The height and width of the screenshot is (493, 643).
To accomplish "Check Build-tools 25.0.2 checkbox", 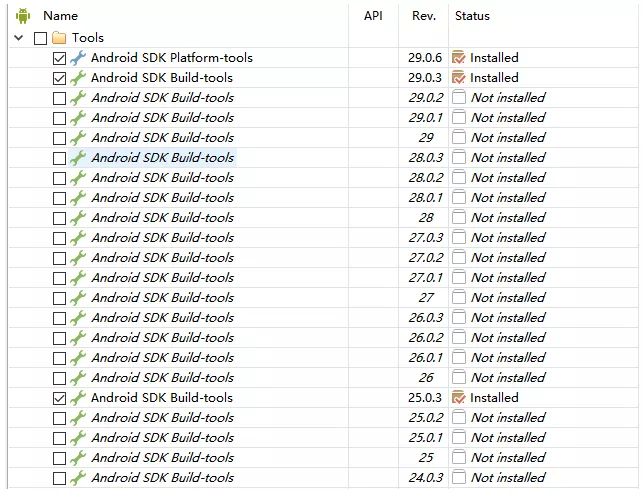I will coord(59,418).
